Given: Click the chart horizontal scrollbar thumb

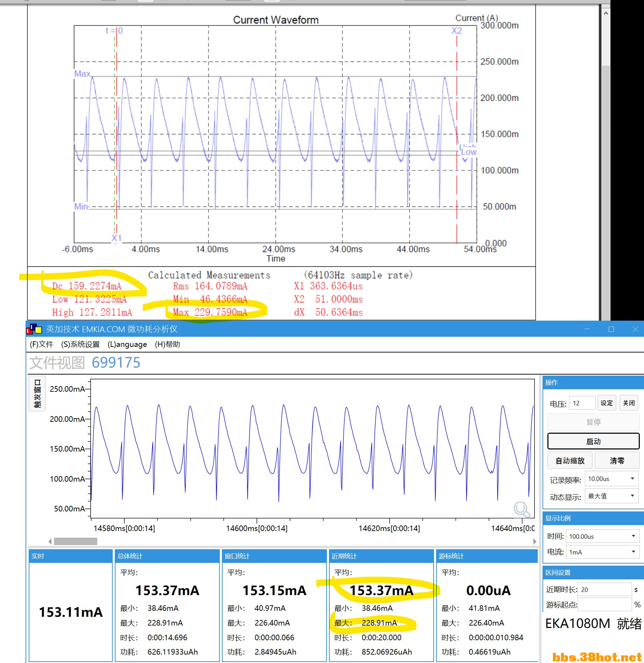Looking at the screenshot, I should click(75, 542).
